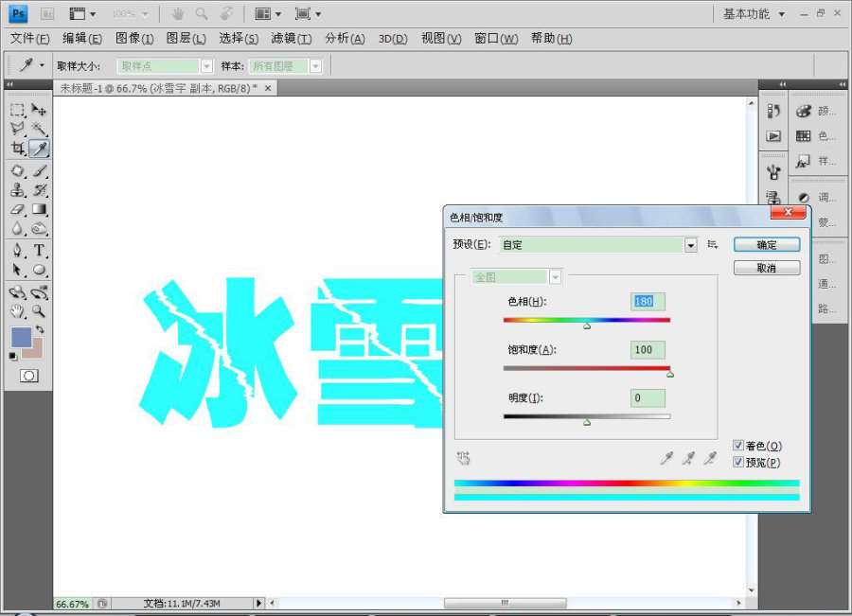Click the 明度 lightness value field

click(648, 398)
